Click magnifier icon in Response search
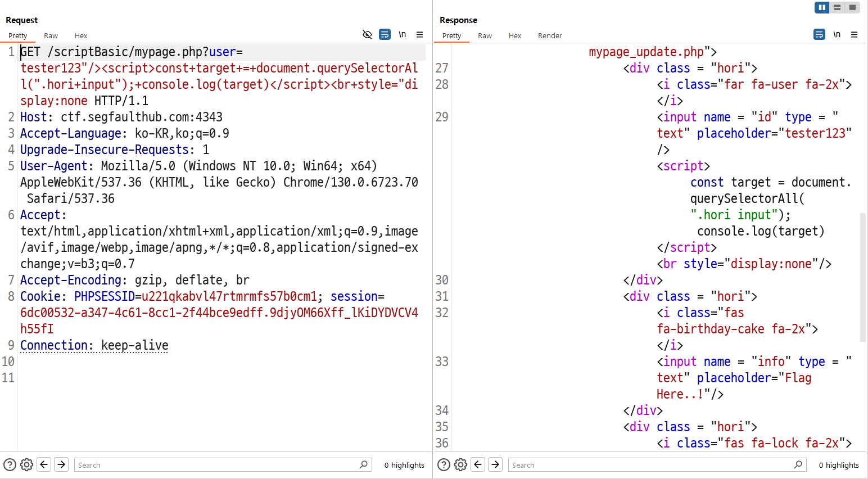Image resolution: width=868 pixels, height=479 pixels. [x=798, y=464]
